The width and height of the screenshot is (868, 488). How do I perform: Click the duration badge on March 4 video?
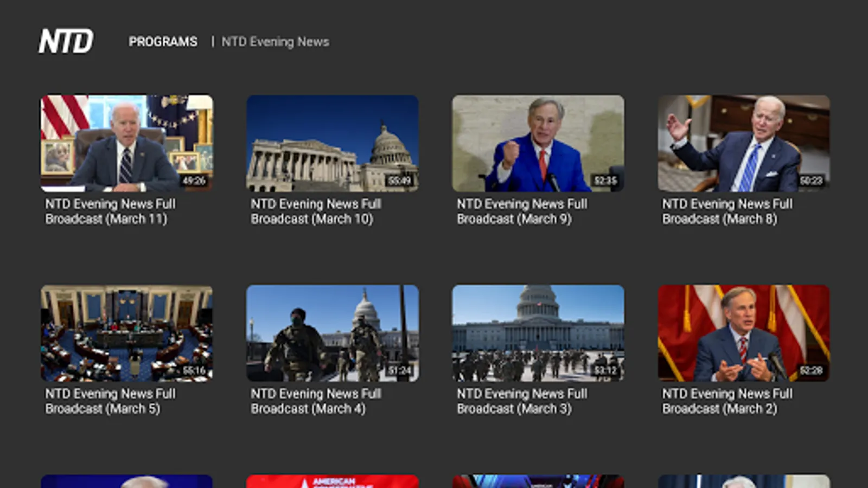click(400, 370)
